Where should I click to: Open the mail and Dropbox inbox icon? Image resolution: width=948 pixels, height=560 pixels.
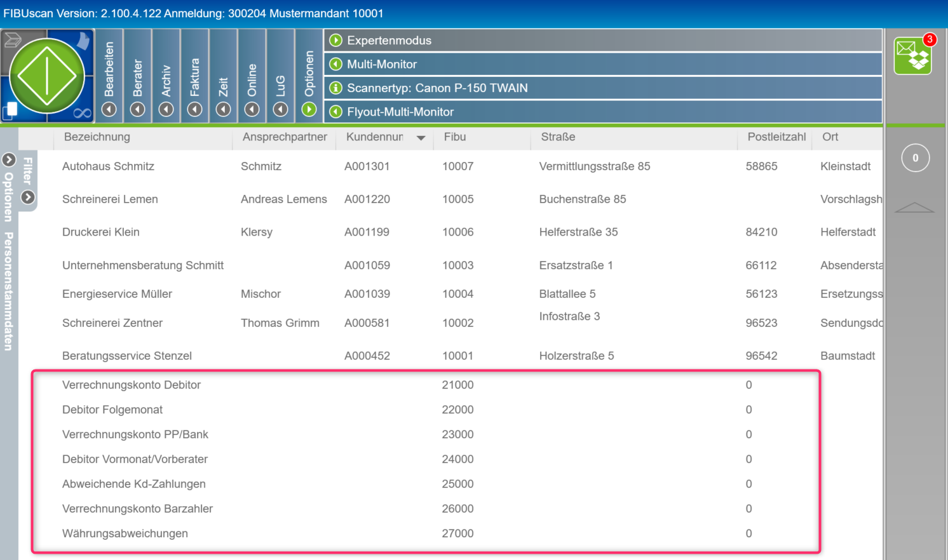913,56
